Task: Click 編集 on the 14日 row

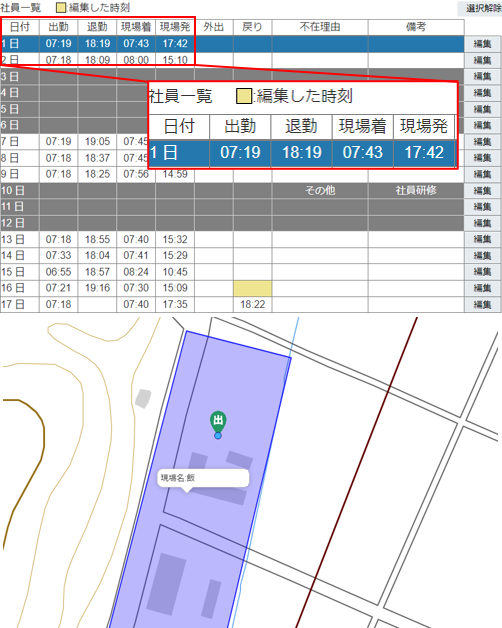Action: 482,256
